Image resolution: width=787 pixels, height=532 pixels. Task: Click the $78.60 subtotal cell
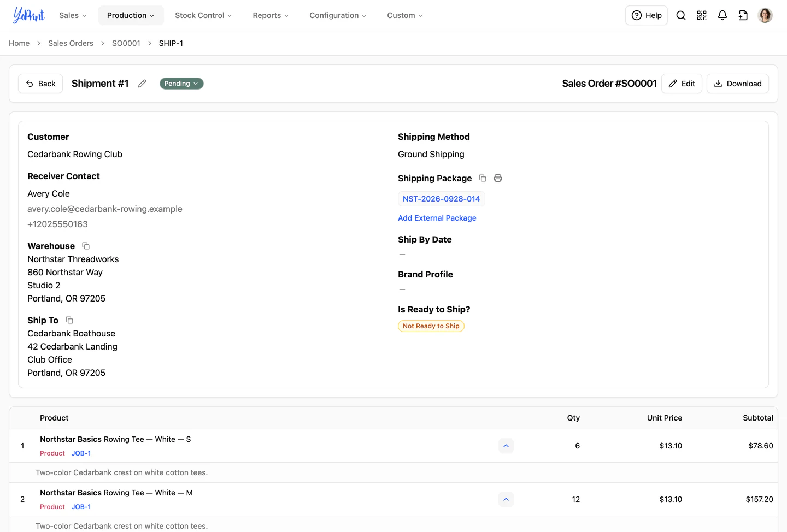coord(761,446)
